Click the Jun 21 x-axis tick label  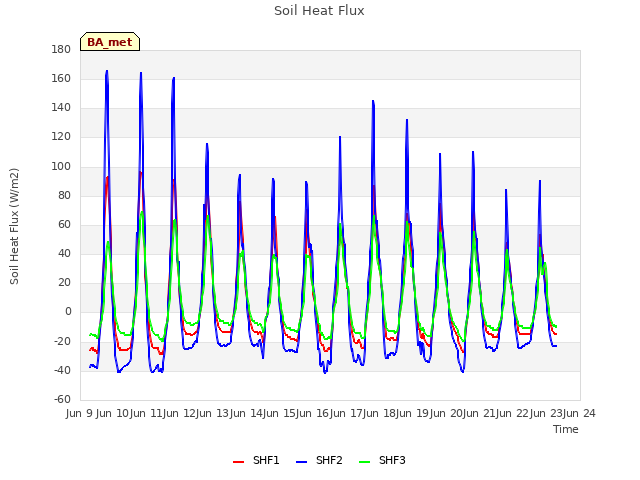point(477,413)
